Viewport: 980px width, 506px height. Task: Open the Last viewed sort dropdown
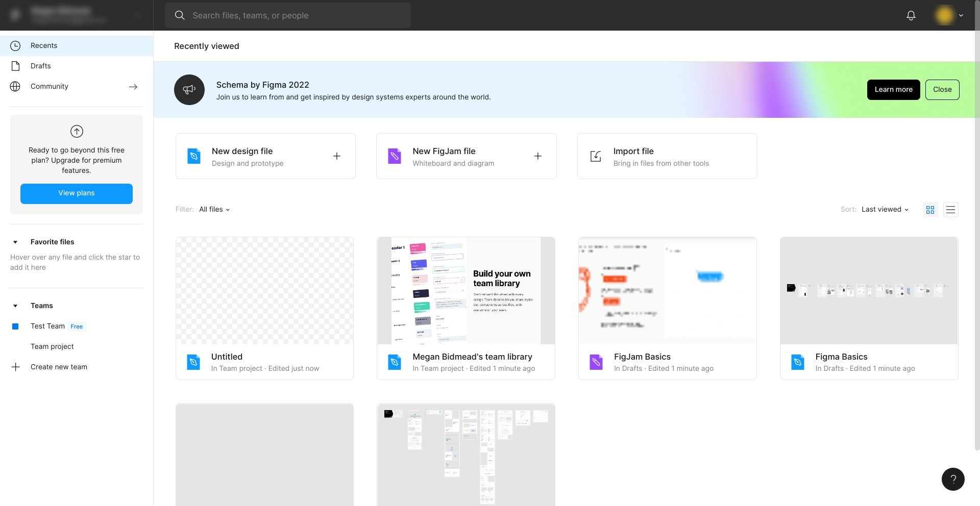tap(885, 209)
